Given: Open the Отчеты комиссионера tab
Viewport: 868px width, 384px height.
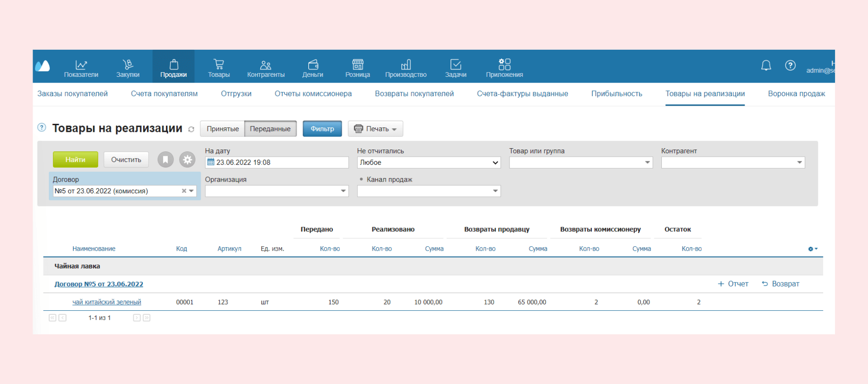Looking at the screenshot, I should click(x=313, y=94).
